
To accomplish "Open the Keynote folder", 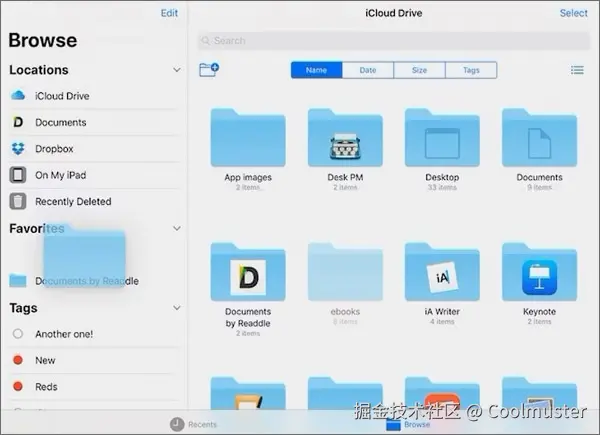I will click(540, 272).
